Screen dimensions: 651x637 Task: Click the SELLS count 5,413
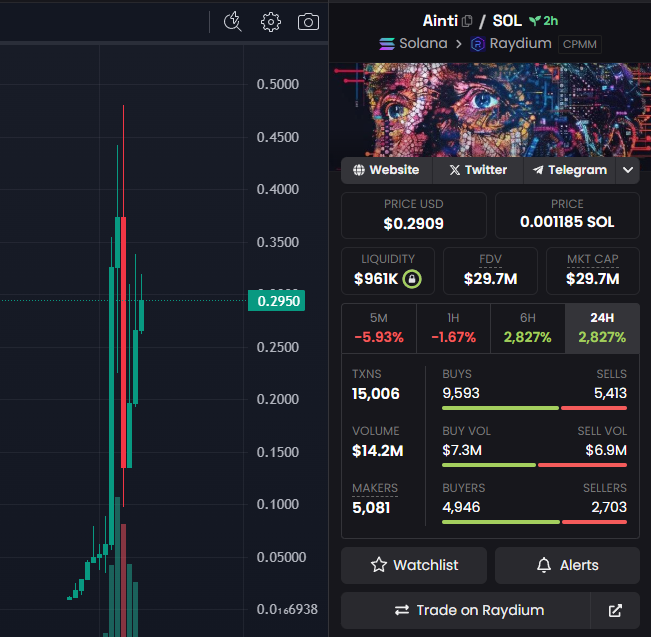click(x=610, y=393)
